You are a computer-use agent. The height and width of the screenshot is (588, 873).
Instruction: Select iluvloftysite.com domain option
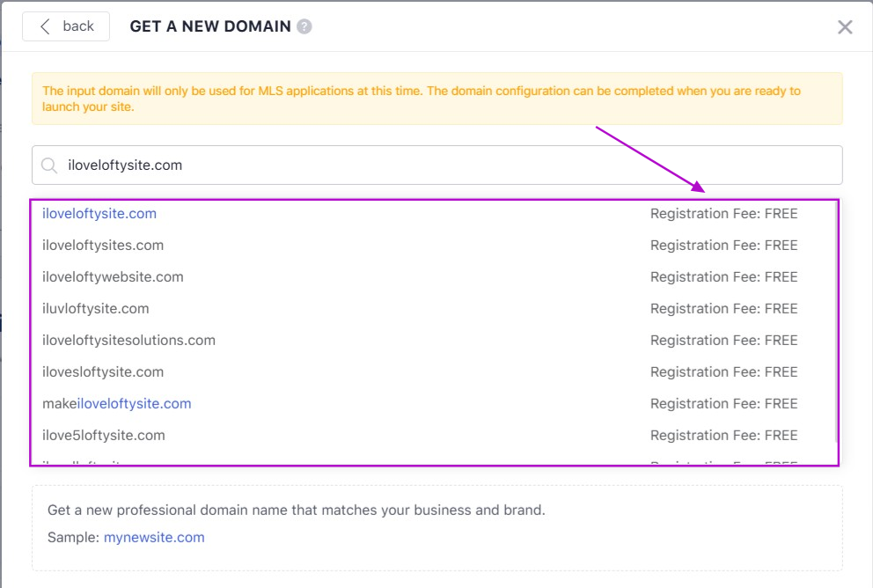(x=96, y=309)
